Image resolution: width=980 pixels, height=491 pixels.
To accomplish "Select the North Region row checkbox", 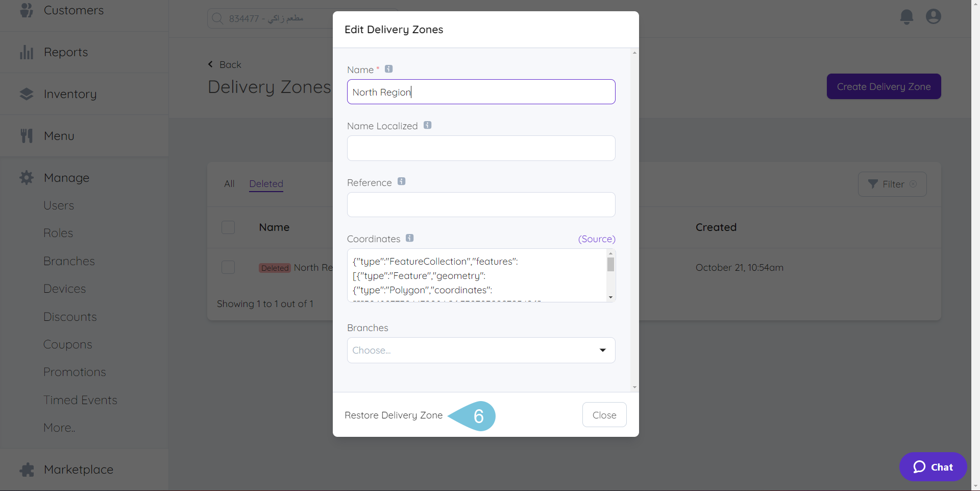I will coord(228,267).
